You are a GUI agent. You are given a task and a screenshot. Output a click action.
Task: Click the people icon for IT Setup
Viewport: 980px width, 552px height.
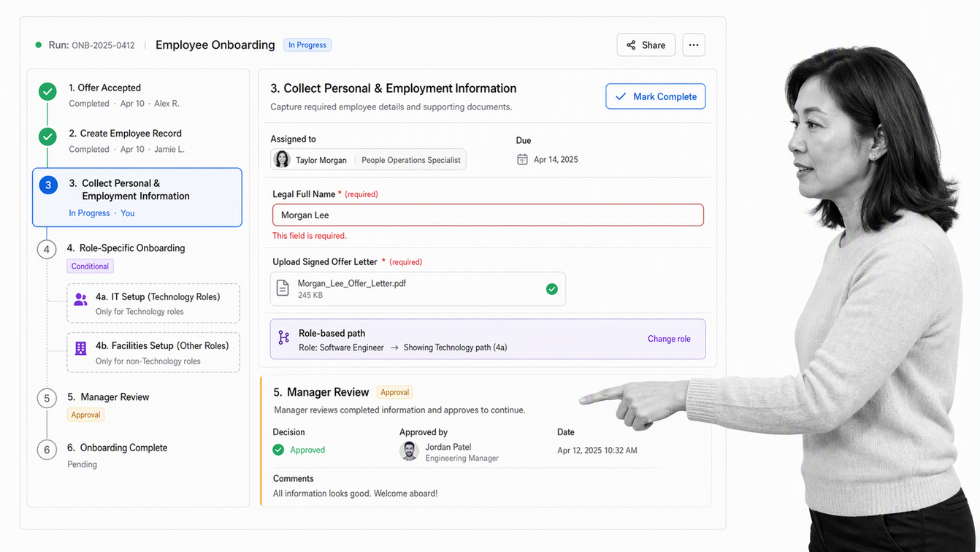81,299
